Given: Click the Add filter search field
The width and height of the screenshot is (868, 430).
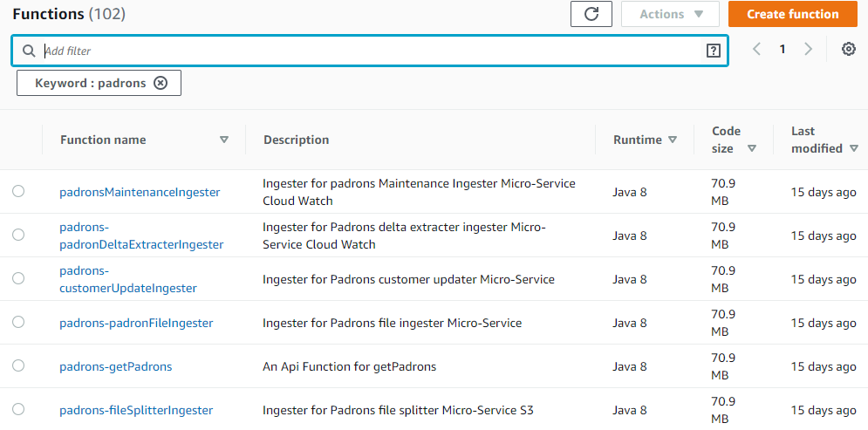Looking at the screenshot, I should [366, 51].
